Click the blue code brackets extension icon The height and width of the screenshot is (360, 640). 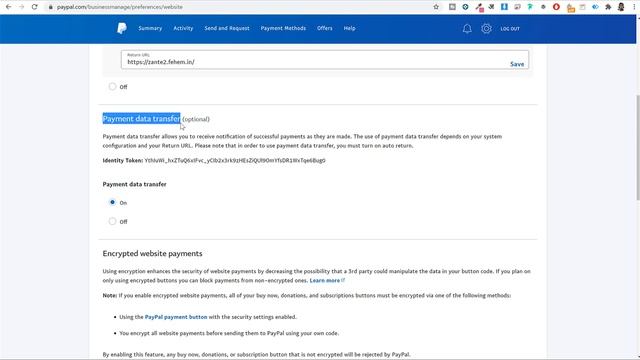595,7
